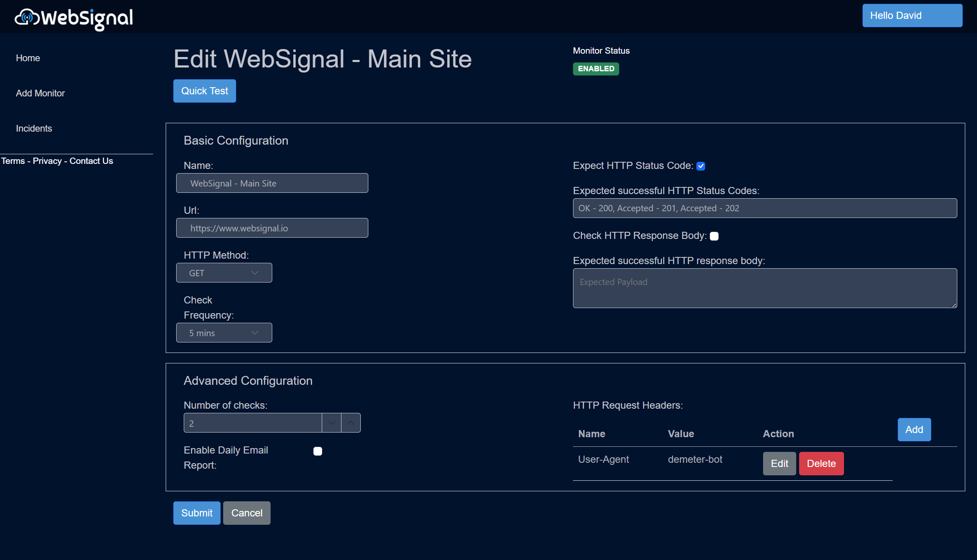
Task: Focus the Url input field
Action: 272,228
